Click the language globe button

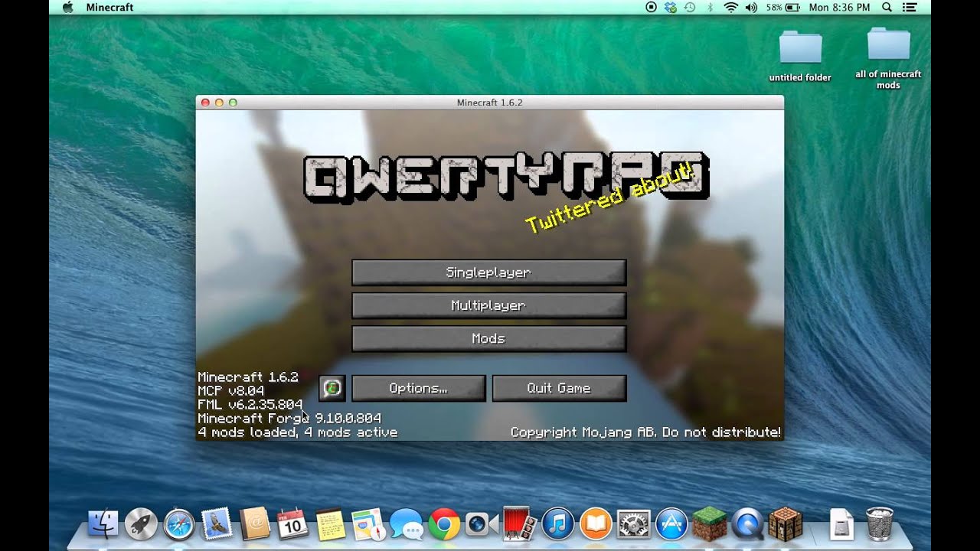(332, 388)
